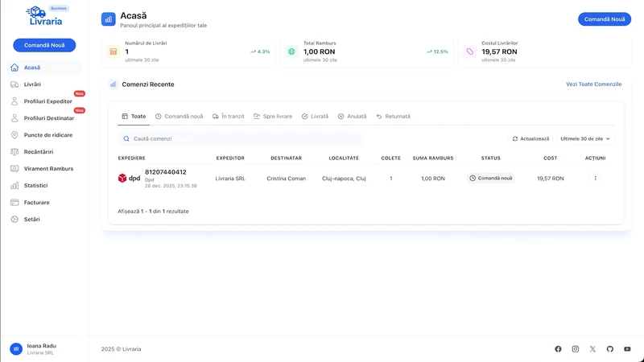The height and width of the screenshot is (362, 644).
Task: Click Statistici bar chart icon
Action: tap(14, 186)
